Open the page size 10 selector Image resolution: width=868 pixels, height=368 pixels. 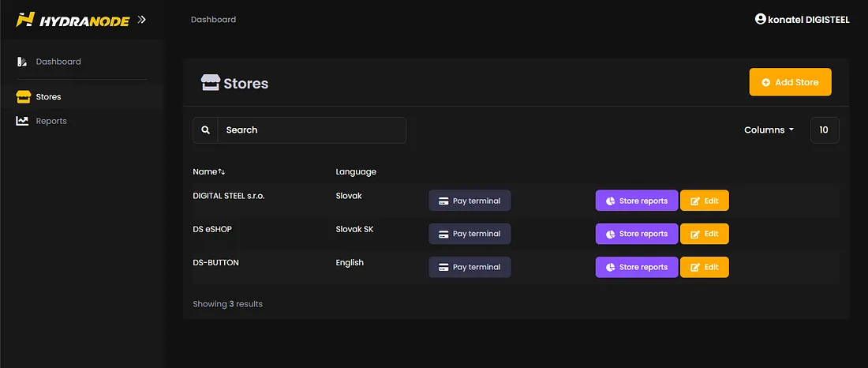824,130
